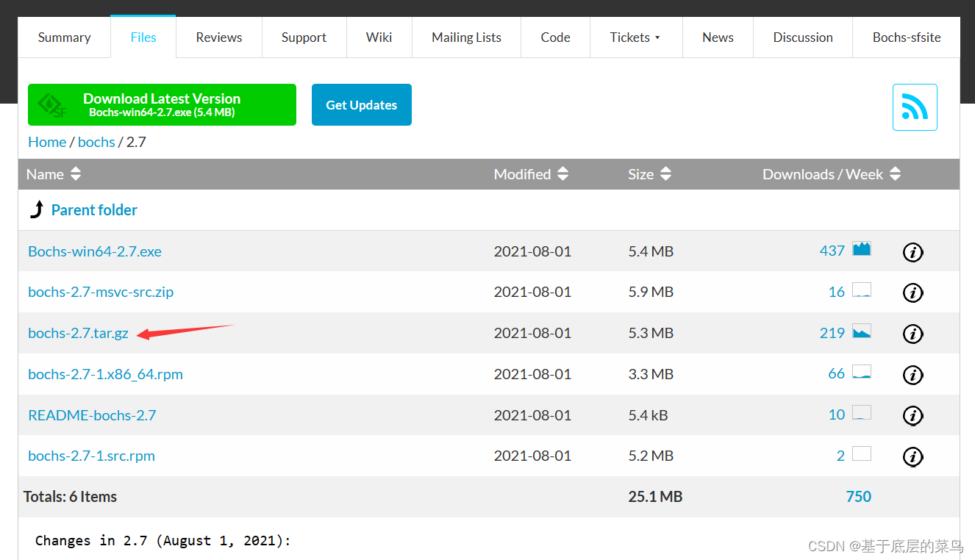Open the Wiki tab

coord(379,37)
